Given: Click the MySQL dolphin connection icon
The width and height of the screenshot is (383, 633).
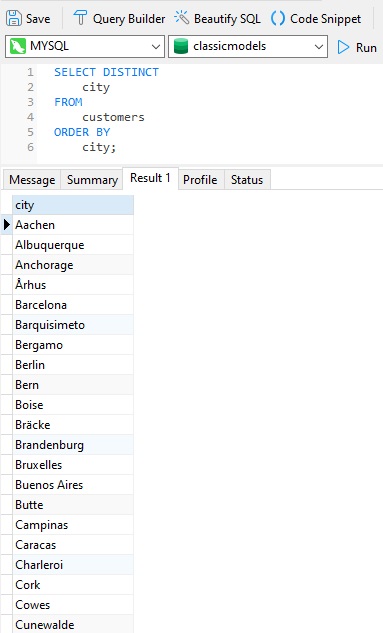Looking at the screenshot, I should click(x=17, y=46).
